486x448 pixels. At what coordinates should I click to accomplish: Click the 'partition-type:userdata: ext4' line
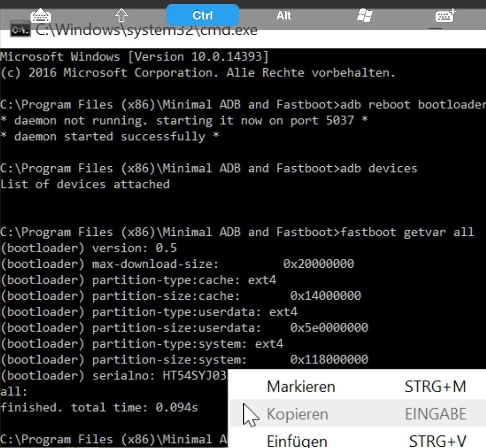tap(149, 311)
